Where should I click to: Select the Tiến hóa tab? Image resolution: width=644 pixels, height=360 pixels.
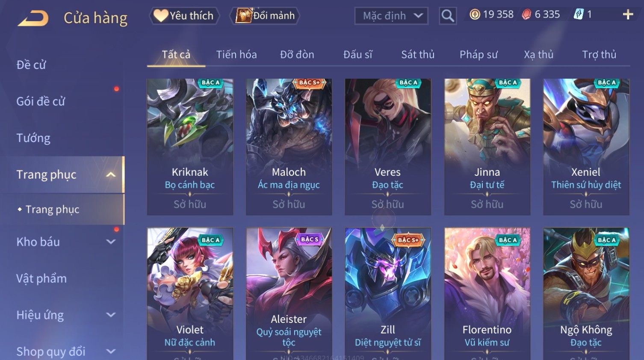click(x=236, y=55)
